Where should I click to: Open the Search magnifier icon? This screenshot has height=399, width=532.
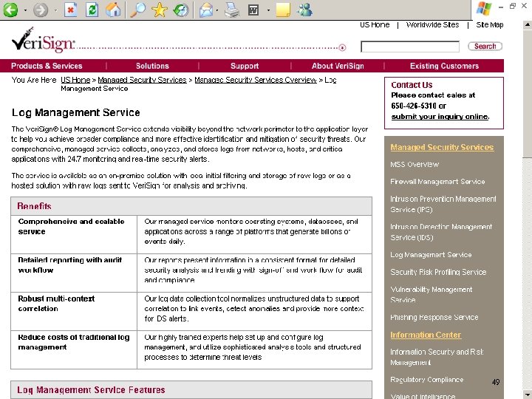tap(137, 10)
